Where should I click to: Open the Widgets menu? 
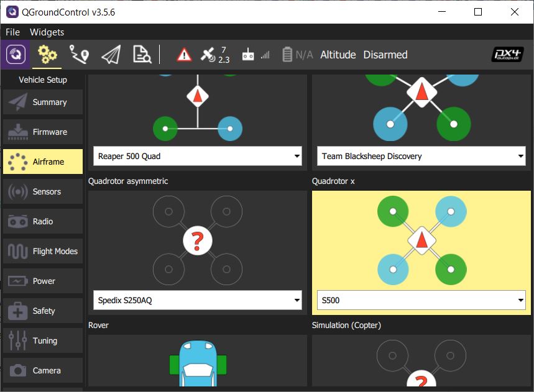coord(47,32)
